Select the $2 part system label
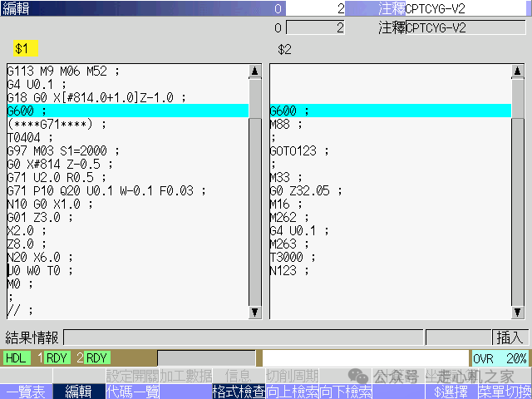 point(284,50)
